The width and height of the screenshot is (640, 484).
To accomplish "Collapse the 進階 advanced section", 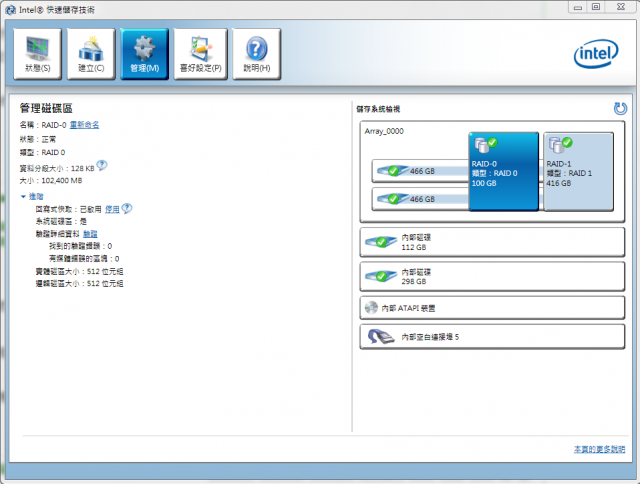I will tap(32, 196).
